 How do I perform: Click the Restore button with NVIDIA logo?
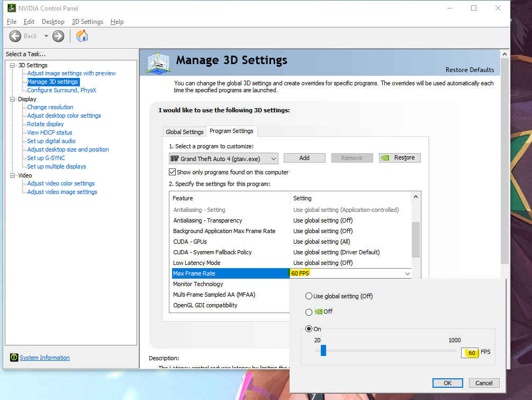pyautogui.click(x=400, y=158)
